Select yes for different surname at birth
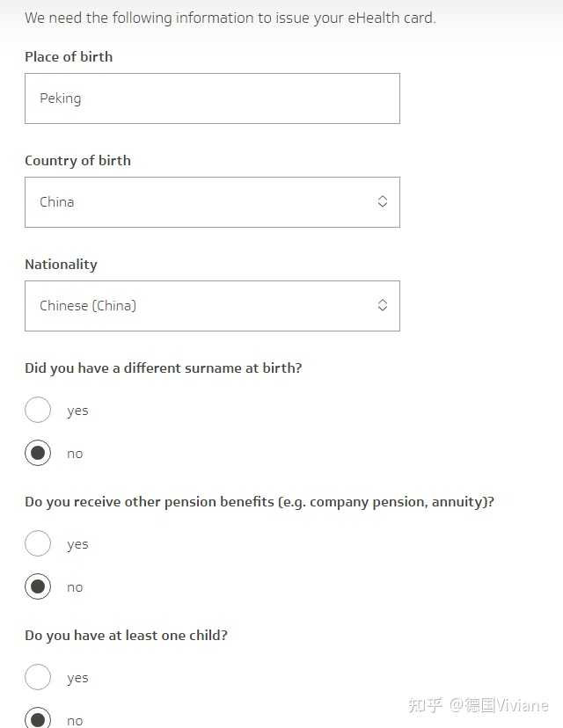Viewport: 563px width, 728px height. (x=38, y=411)
